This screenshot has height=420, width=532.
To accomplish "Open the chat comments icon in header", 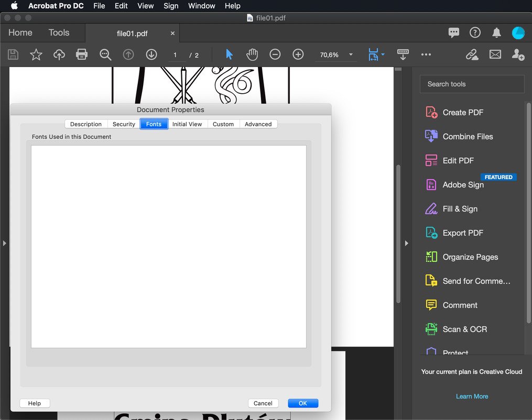I will coord(453,32).
